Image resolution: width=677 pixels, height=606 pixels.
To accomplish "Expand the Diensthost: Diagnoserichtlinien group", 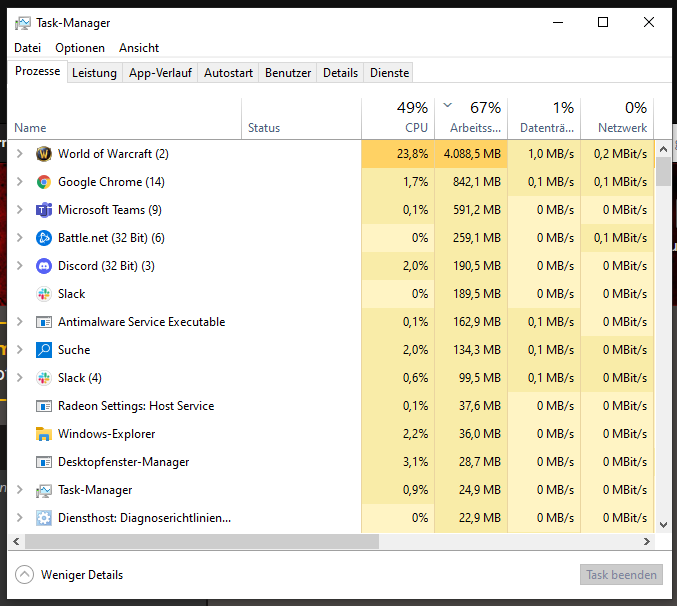I will coord(19,518).
